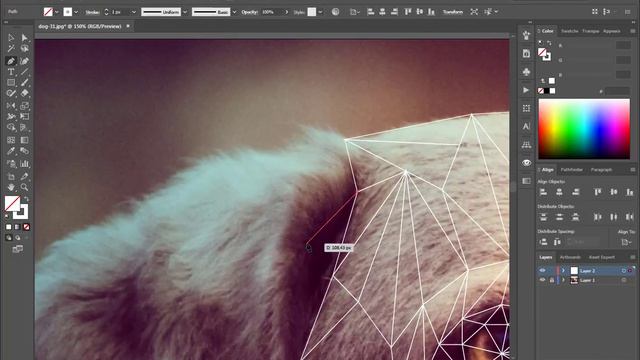This screenshot has height=360, width=640.
Task: Open the graphic Style dropdown arrow
Action: (320, 12)
